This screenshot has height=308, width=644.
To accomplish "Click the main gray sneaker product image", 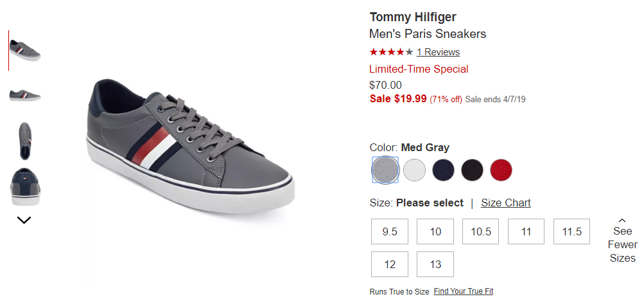I will tap(190, 146).
